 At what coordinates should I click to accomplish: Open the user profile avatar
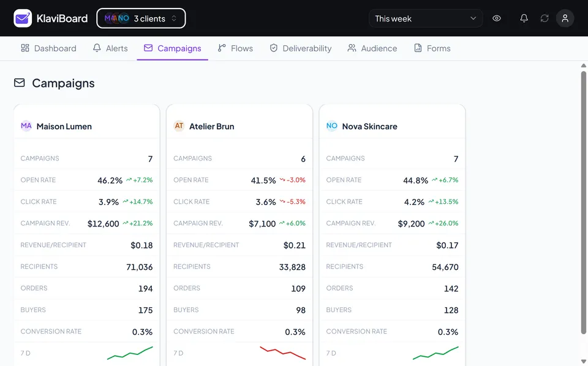tap(565, 18)
